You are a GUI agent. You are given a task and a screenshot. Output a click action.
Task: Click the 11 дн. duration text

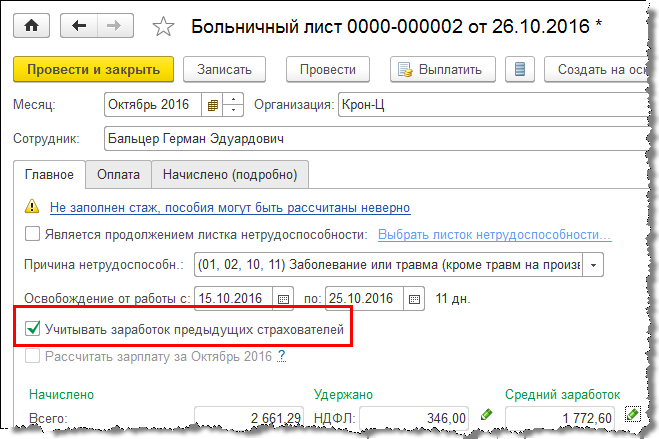click(453, 299)
